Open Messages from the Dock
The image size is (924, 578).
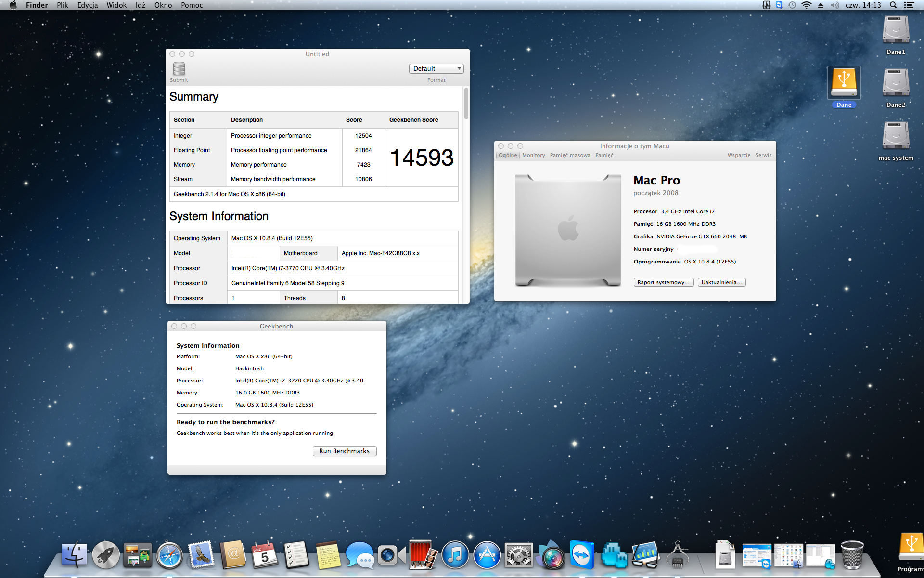[x=359, y=554]
